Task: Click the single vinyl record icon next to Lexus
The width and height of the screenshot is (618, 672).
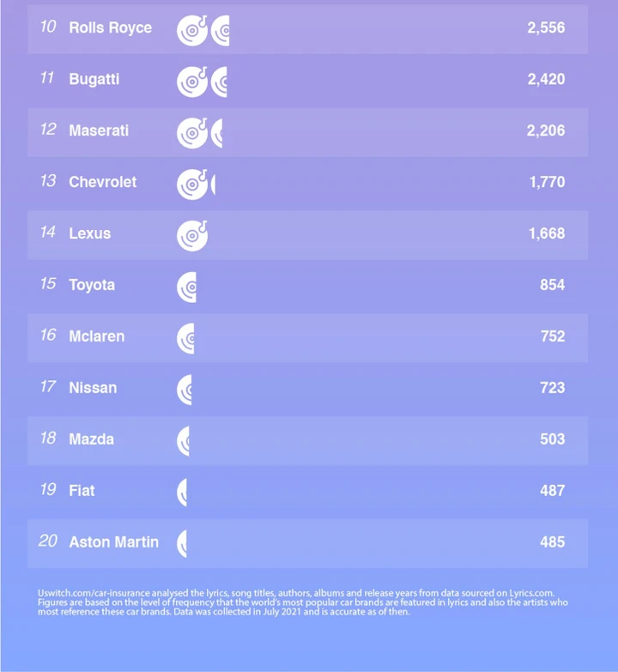Action: [x=192, y=236]
